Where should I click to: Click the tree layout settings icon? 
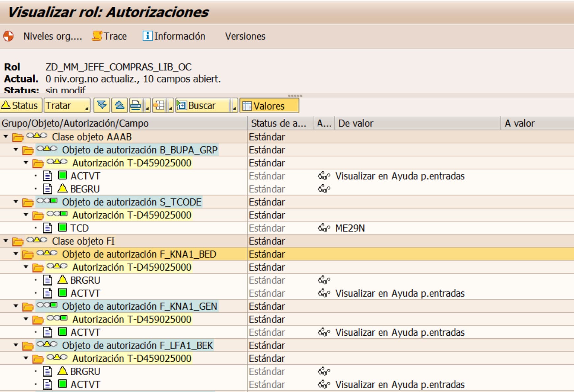[159, 106]
